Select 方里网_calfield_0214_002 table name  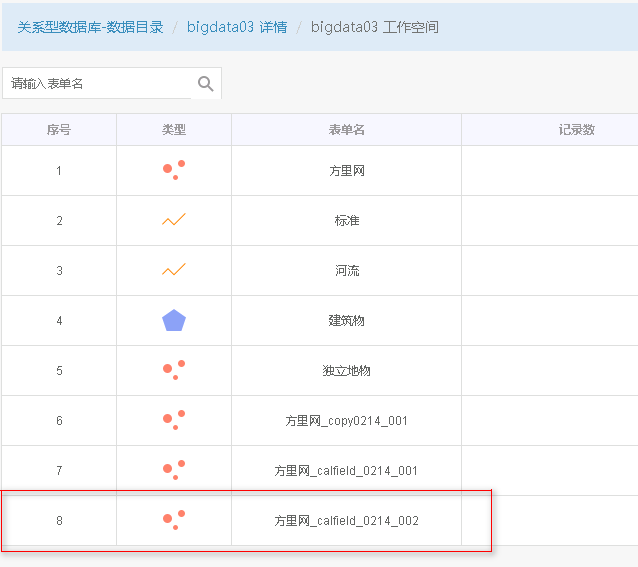point(346,521)
